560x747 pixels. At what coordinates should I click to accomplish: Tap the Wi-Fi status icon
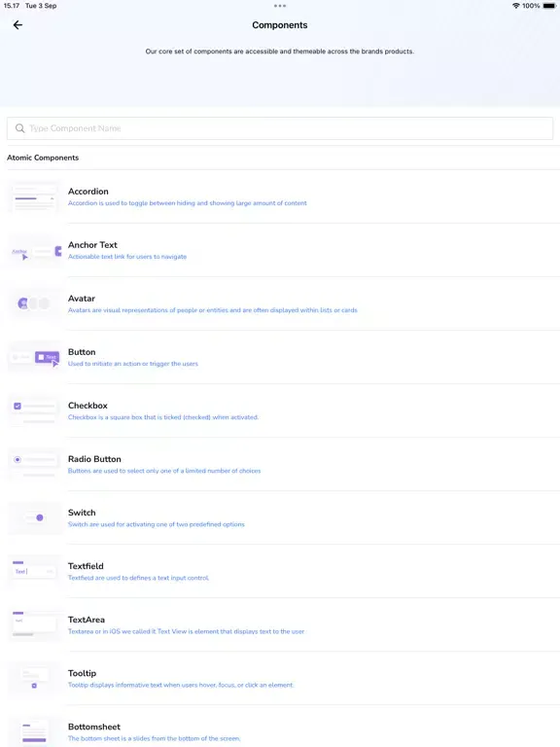pyautogui.click(x=515, y=6)
